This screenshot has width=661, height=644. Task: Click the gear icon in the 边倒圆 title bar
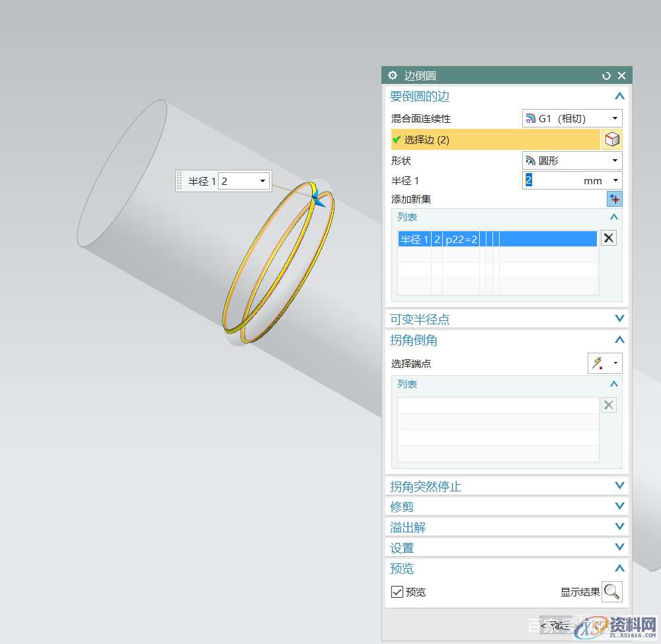(x=395, y=75)
